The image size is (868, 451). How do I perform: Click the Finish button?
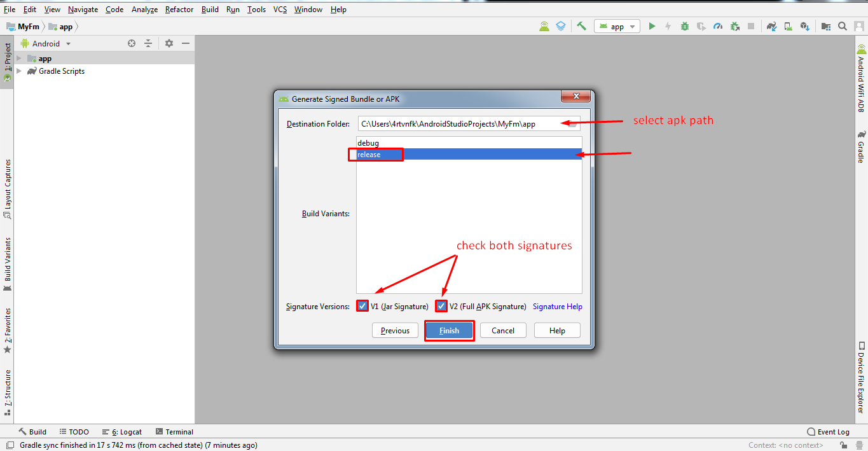(449, 331)
